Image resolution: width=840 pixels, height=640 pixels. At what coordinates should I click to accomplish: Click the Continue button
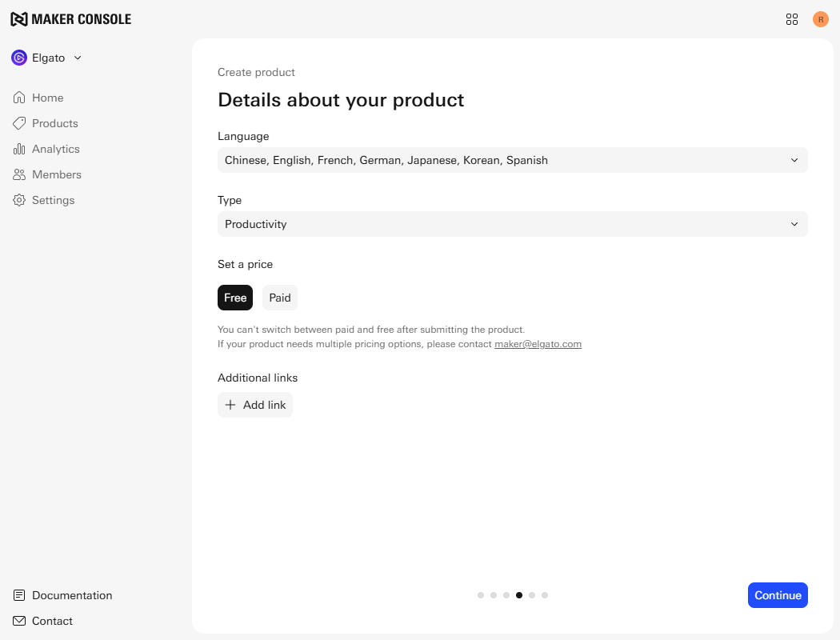pos(778,595)
